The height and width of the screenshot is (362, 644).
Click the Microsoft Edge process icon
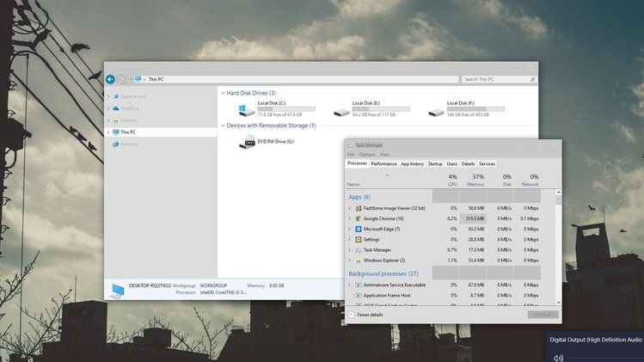pos(358,229)
